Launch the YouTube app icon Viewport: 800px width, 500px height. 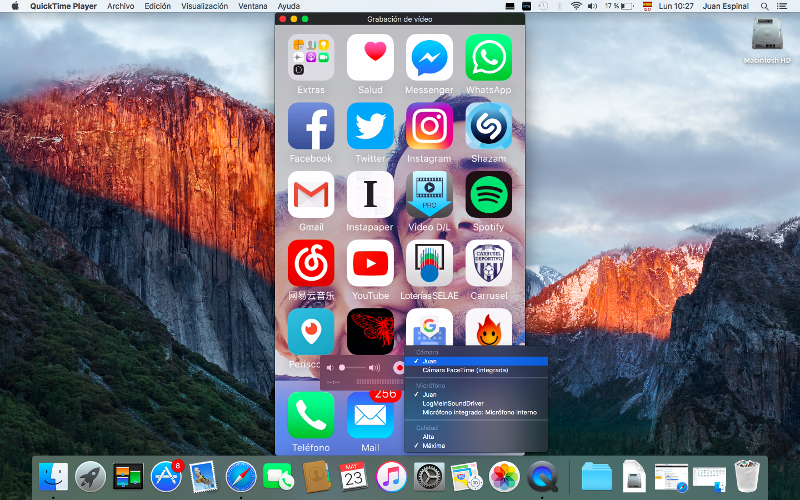point(370,263)
